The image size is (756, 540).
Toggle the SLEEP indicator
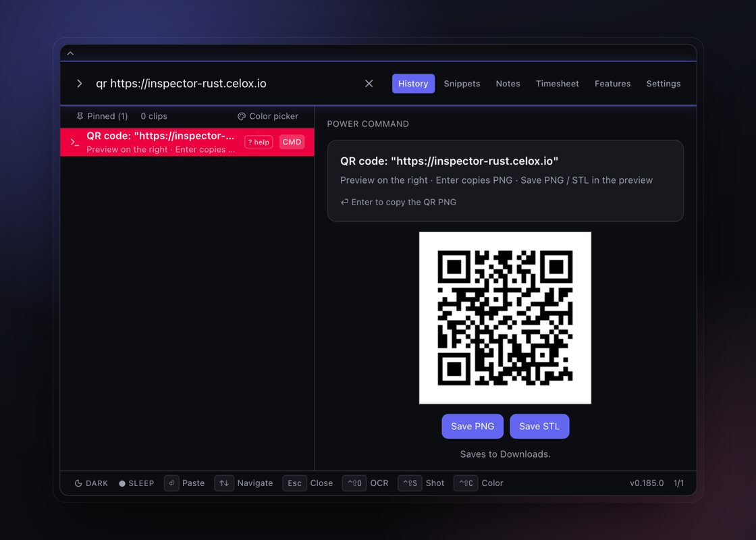pos(136,483)
